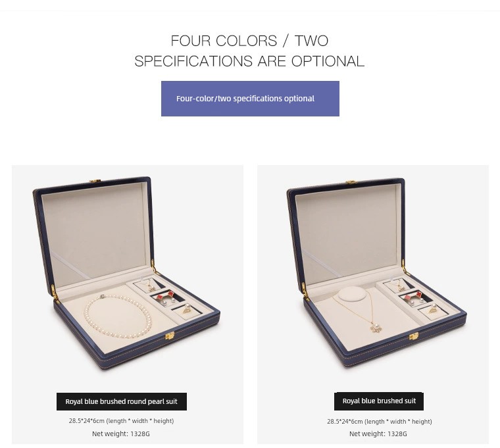Click the gold top latch on left box lid
Screen dimensions: 500x448
[95, 181]
